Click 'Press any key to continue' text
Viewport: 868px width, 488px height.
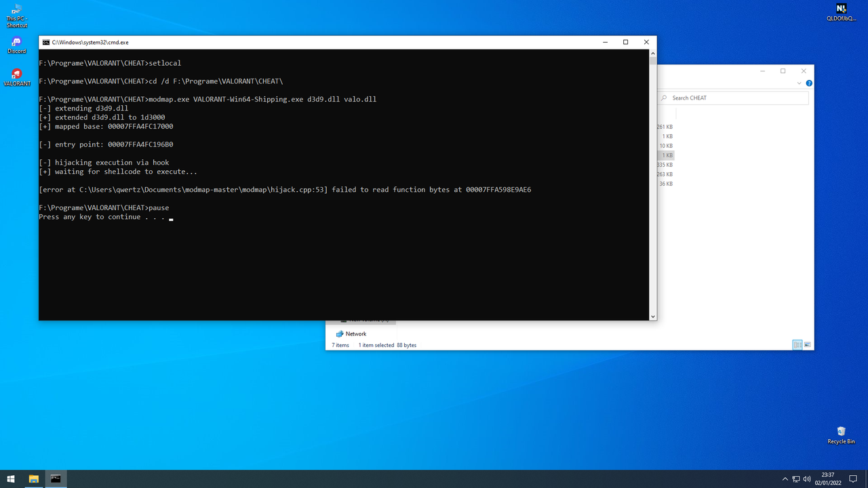pyautogui.click(x=102, y=217)
